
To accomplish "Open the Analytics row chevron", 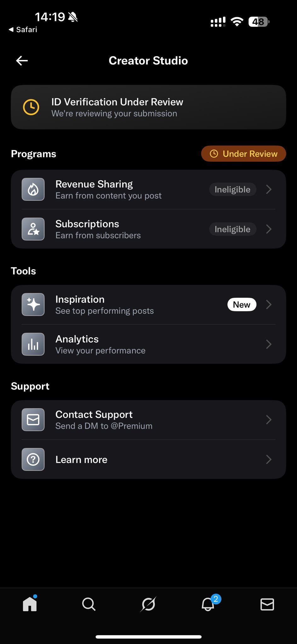I will click(x=269, y=344).
